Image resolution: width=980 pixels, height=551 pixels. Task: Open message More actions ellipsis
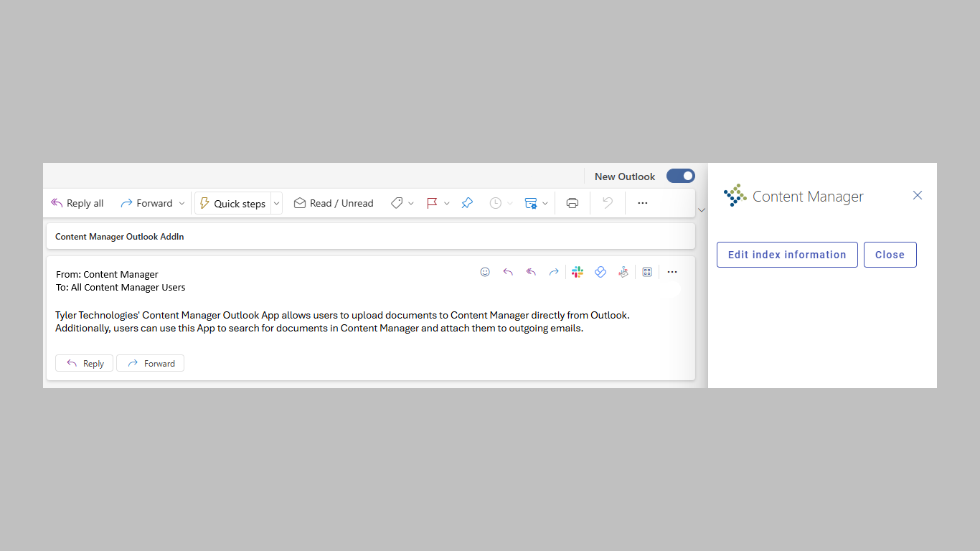tap(672, 272)
